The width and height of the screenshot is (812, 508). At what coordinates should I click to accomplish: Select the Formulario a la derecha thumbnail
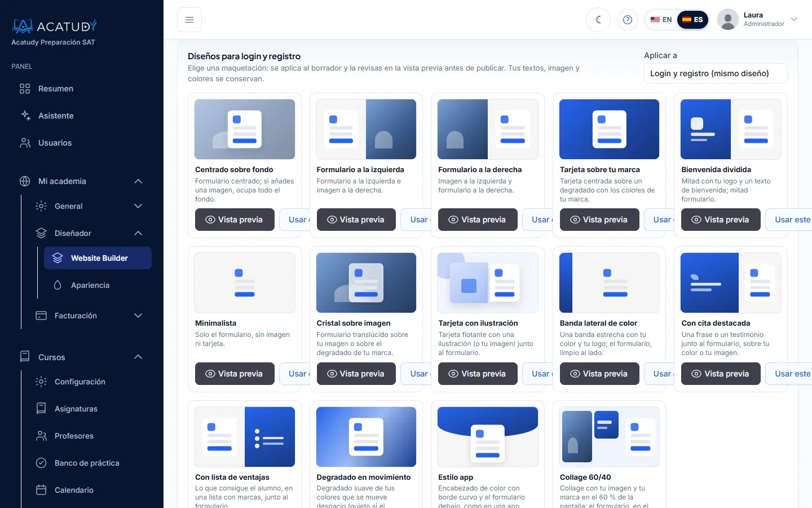tap(488, 129)
